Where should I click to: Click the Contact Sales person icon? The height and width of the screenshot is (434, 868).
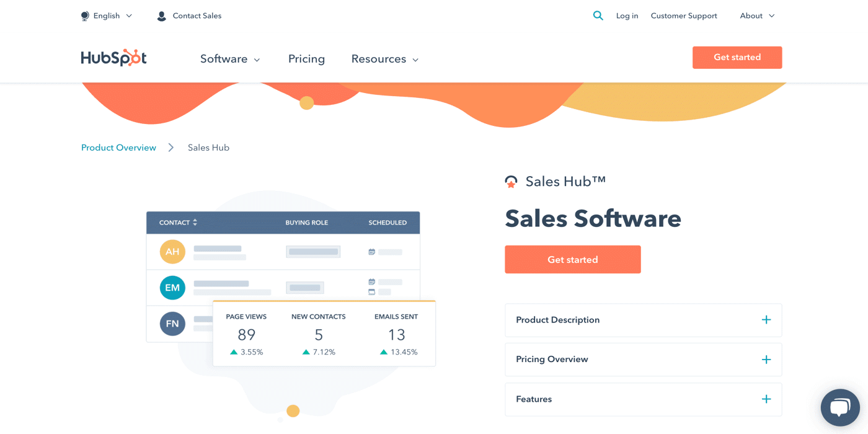[x=162, y=16]
